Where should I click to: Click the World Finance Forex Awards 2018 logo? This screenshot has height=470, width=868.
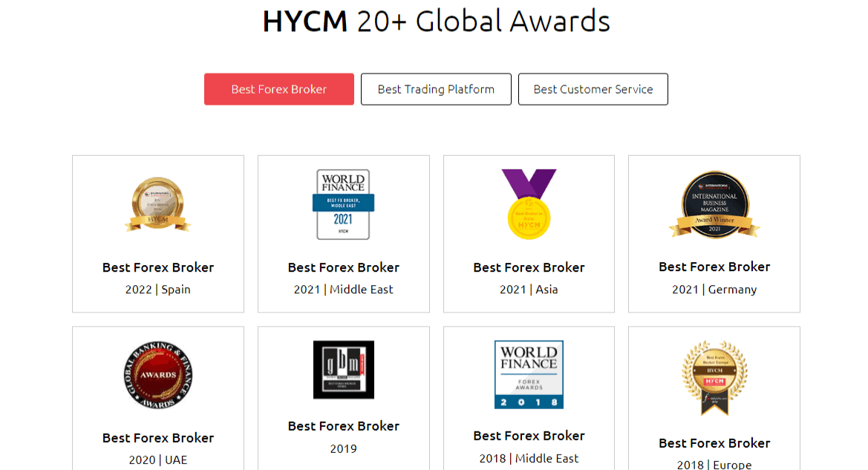(529, 375)
